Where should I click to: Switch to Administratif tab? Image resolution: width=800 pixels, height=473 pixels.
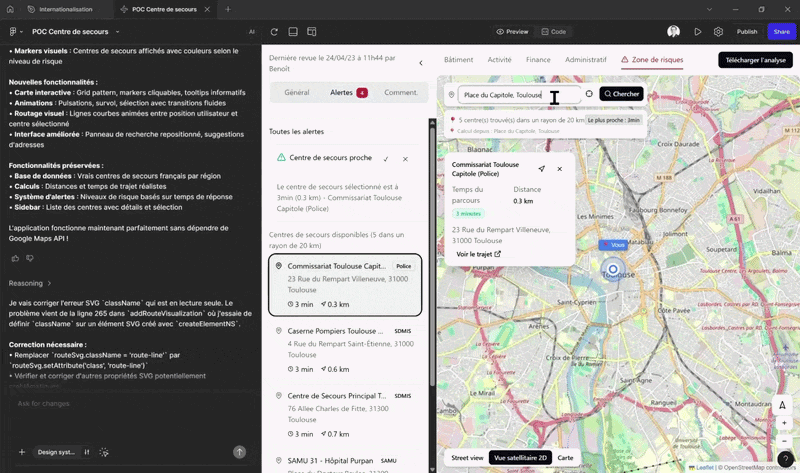586,60
